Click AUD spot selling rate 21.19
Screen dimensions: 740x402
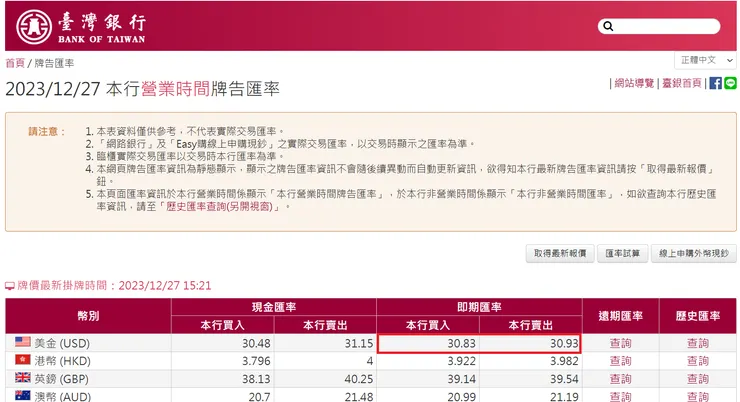pos(564,396)
